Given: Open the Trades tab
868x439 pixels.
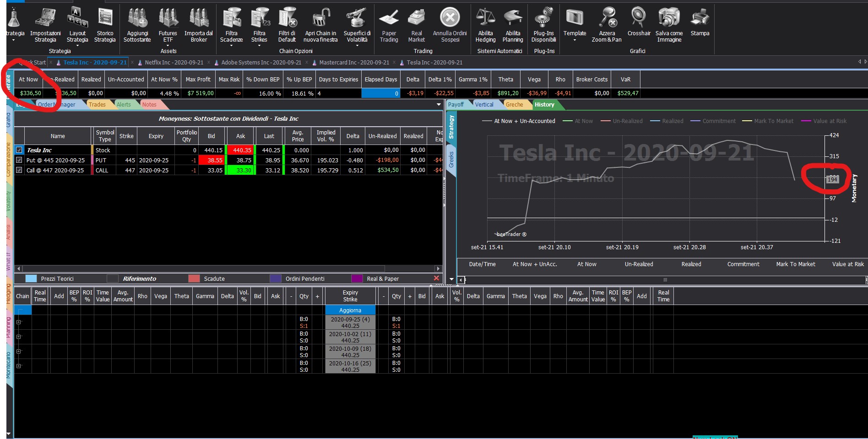Looking at the screenshot, I should point(97,105).
